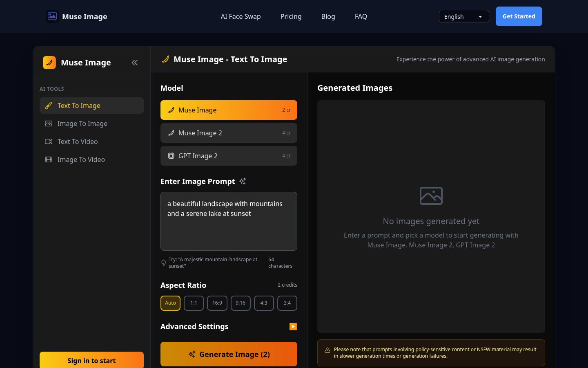Collapse the sidebar with double chevron icon

click(x=135, y=63)
